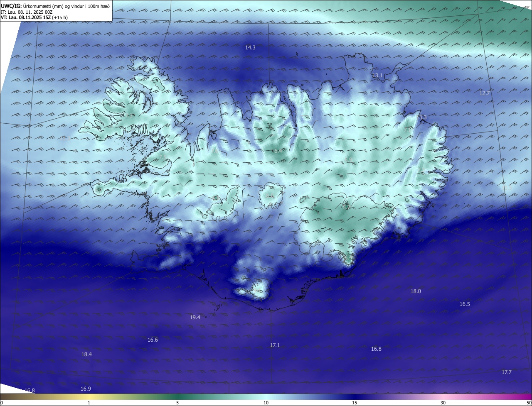Image resolution: width=532 pixels, height=406 pixels.
Task: Click the color scale label 1
Action: [x=89, y=403]
